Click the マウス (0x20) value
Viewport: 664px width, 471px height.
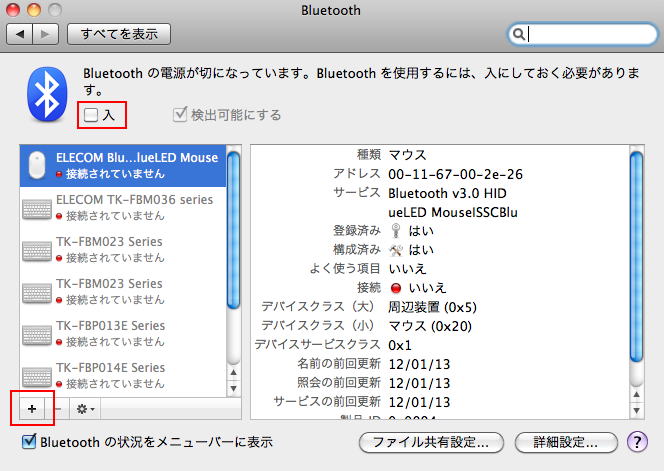tap(430, 326)
